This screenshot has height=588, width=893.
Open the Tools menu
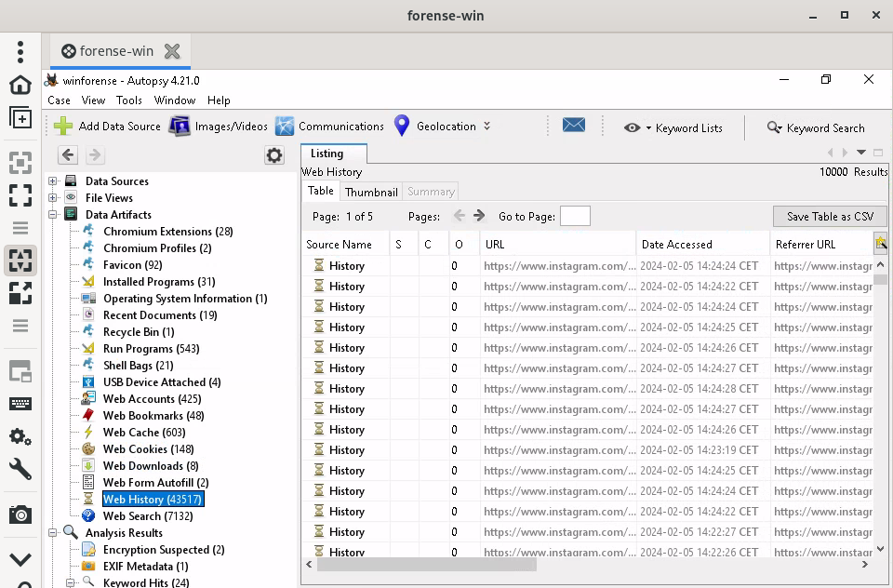point(129,100)
